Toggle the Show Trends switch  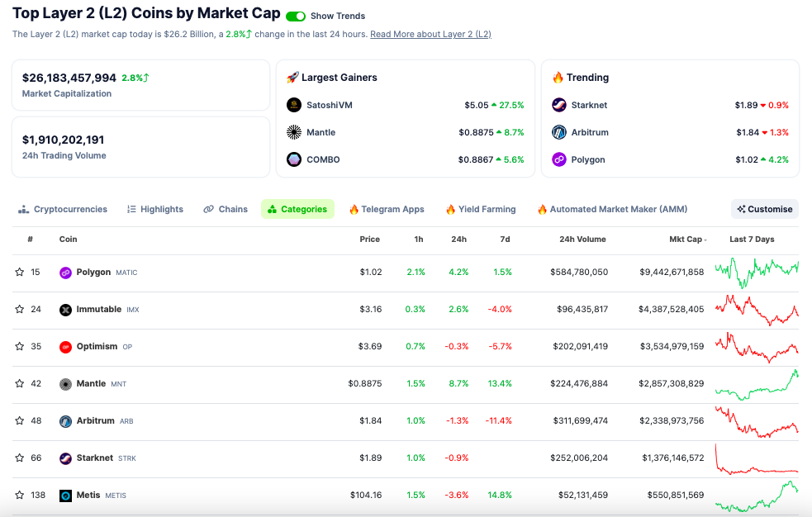point(296,16)
